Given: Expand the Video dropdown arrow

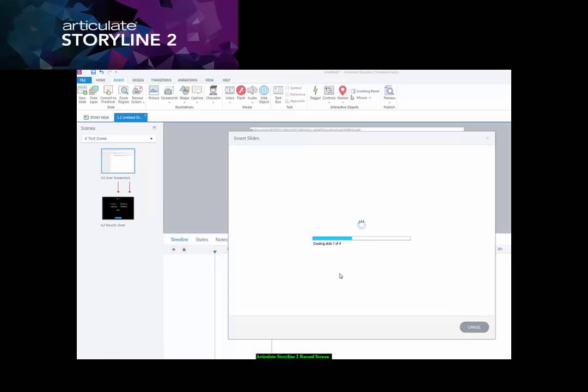Looking at the screenshot, I should [x=230, y=102].
